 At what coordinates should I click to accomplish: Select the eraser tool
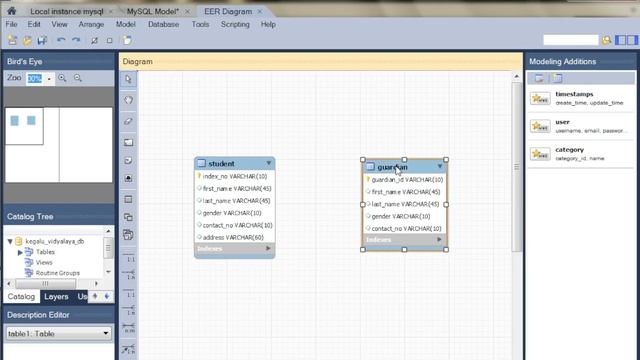tap(129, 121)
